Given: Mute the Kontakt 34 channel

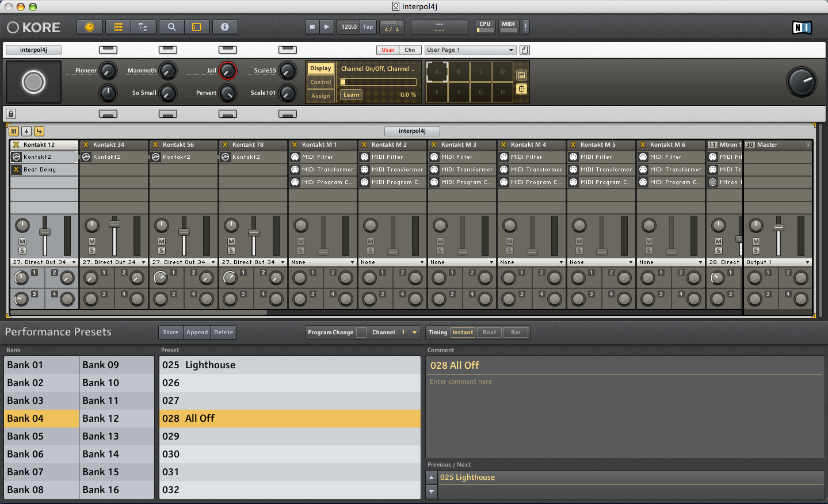Looking at the screenshot, I should coord(92,242).
